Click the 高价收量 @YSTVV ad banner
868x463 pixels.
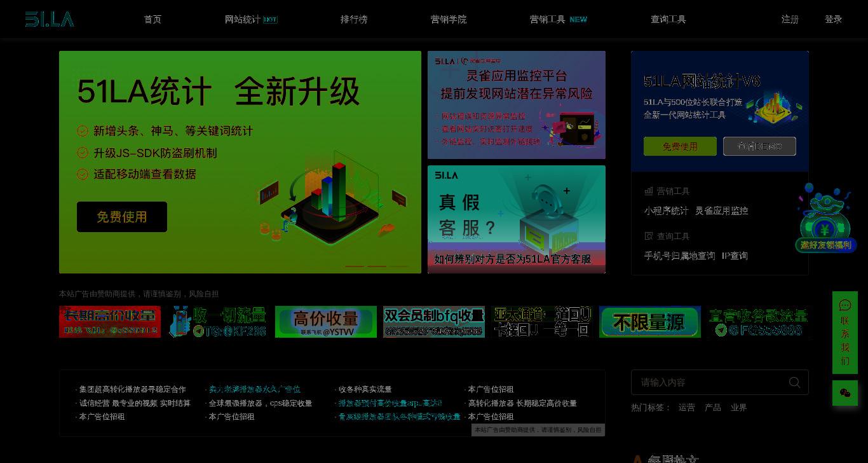(x=326, y=322)
